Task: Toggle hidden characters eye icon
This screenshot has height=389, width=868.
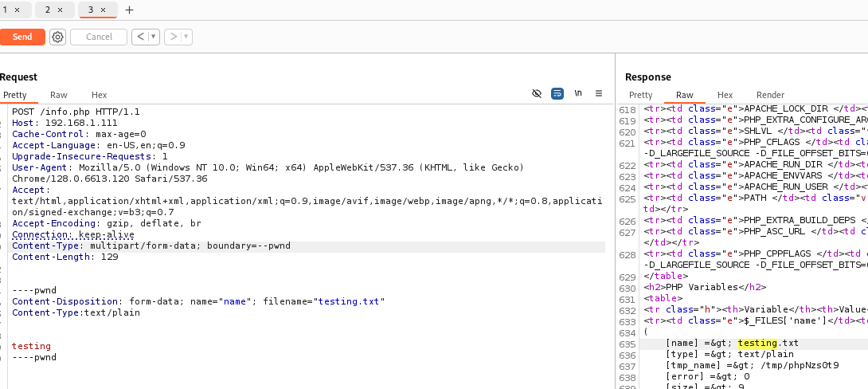Action: pyautogui.click(x=537, y=93)
